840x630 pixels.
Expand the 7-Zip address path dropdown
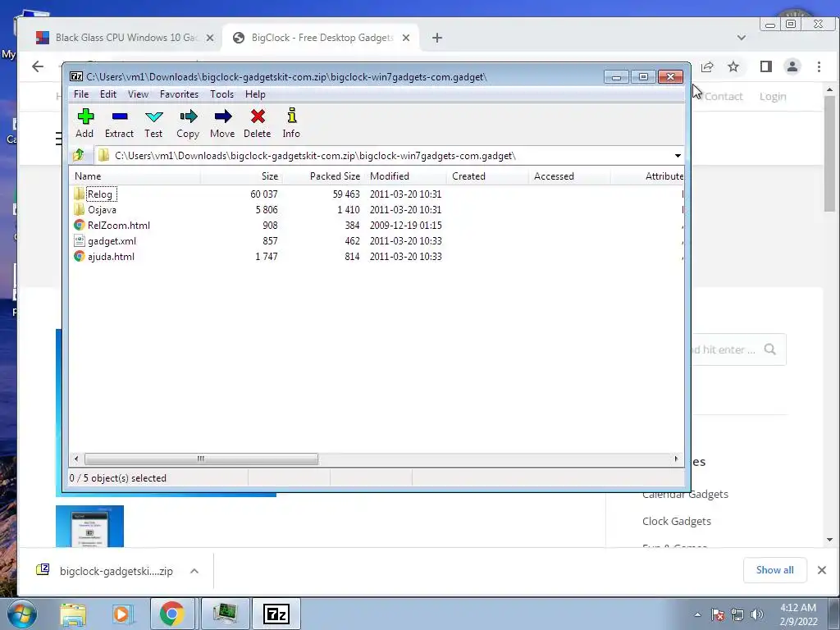[x=678, y=155]
